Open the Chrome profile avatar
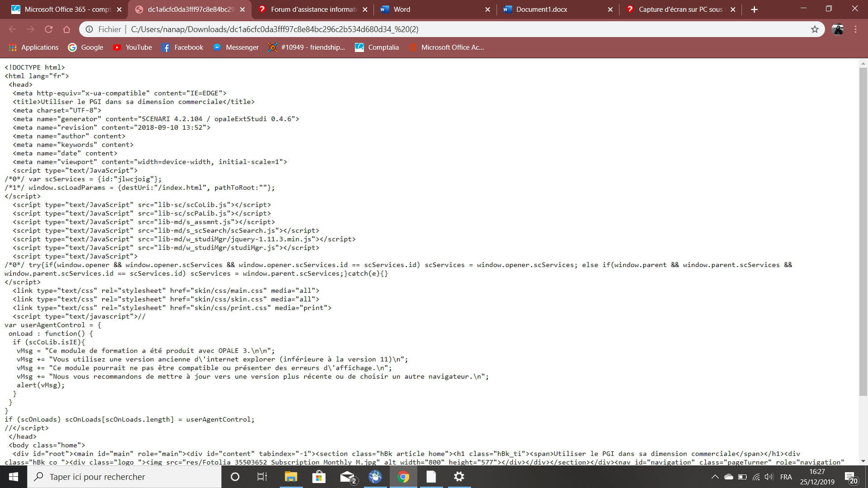868x488 pixels. 838,29
